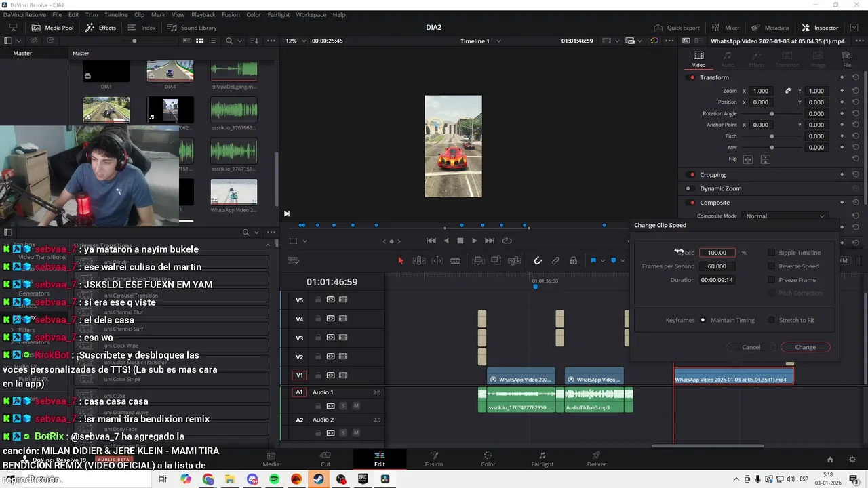Open the Fusion menu in menu bar
Image resolution: width=868 pixels, height=488 pixels.
[231, 14]
